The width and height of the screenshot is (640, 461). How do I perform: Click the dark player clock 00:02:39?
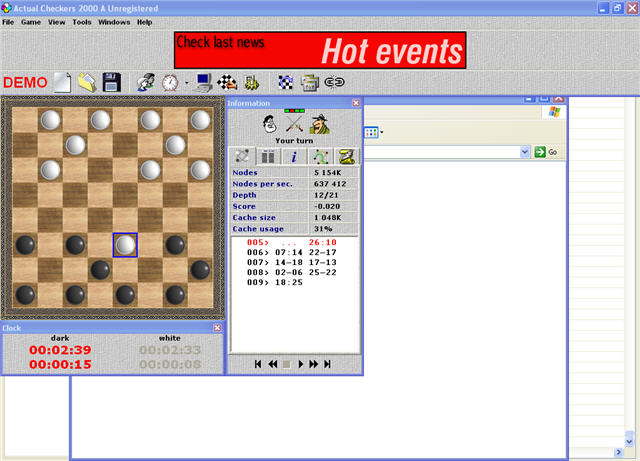[x=60, y=350]
